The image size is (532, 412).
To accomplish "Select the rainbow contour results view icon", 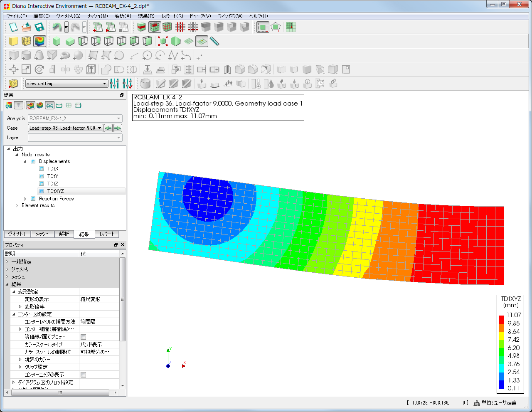I will point(39,41).
